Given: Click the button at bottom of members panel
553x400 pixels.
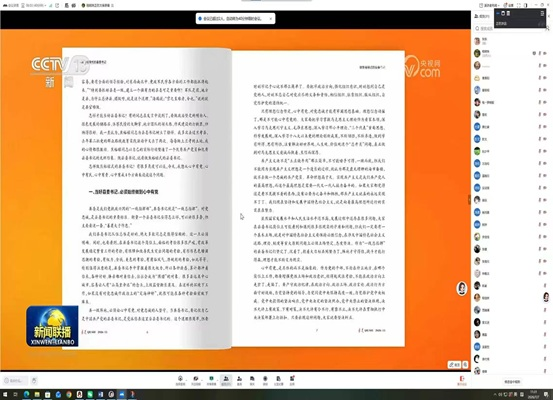Looking at the screenshot, I should click(x=512, y=382).
